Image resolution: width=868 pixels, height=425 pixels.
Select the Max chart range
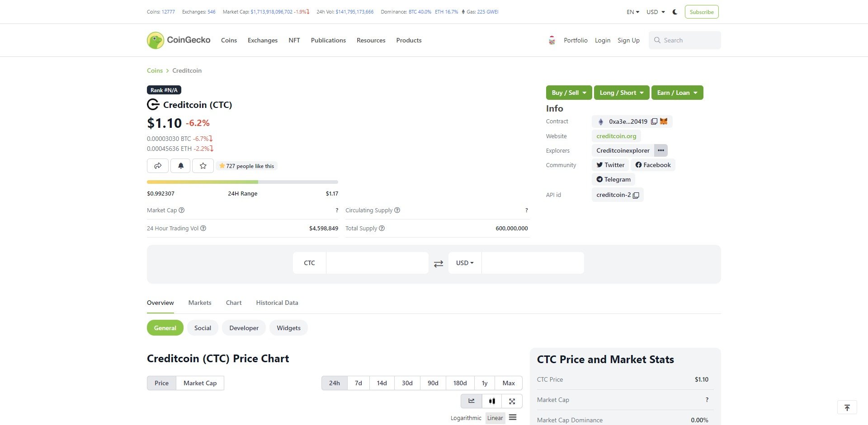coord(509,383)
